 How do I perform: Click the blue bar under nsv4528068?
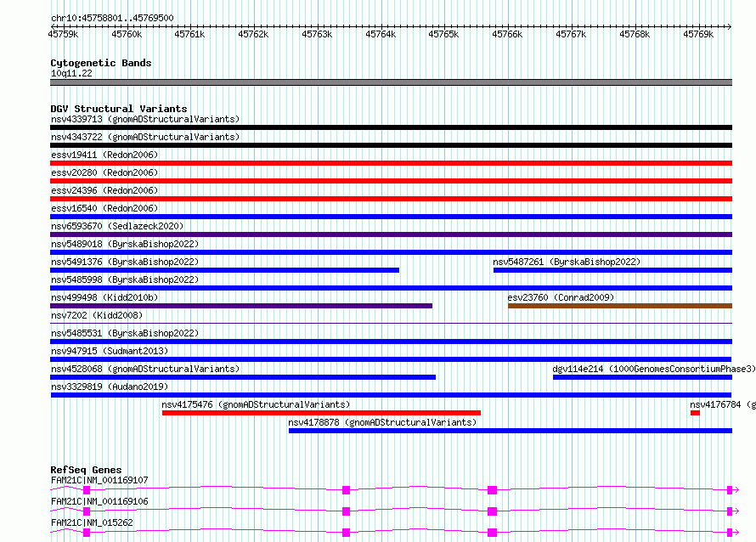click(243, 377)
